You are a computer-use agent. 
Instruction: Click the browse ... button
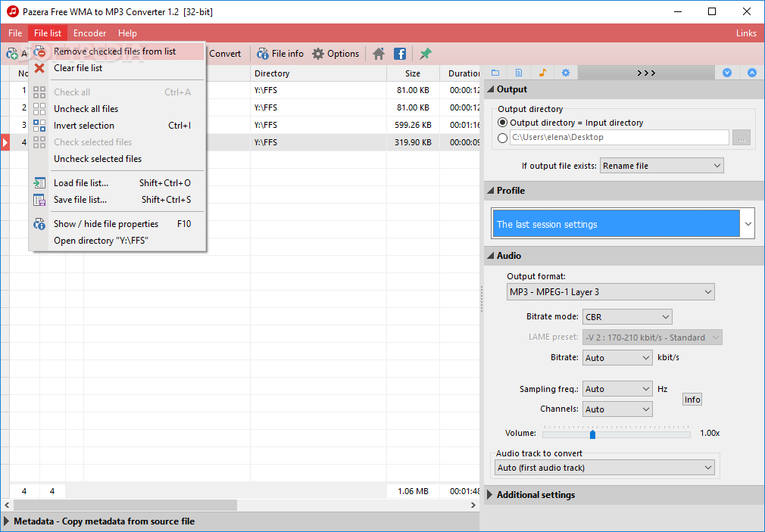click(741, 138)
